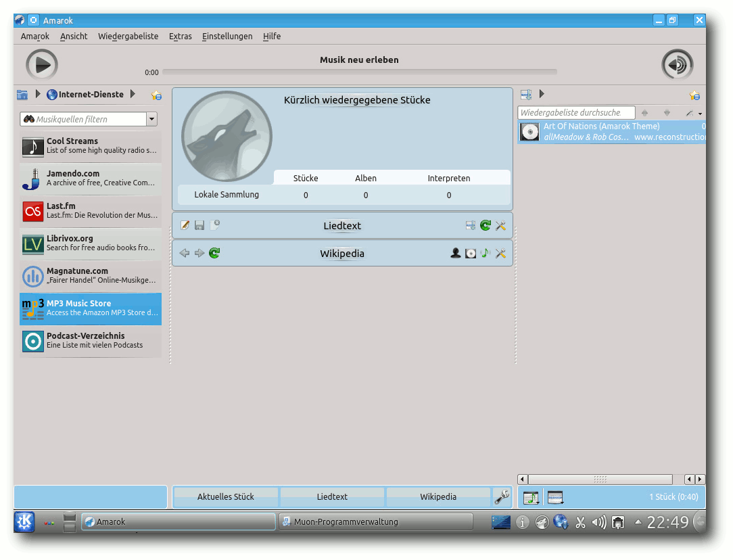Open the Extras menu

point(180,36)
